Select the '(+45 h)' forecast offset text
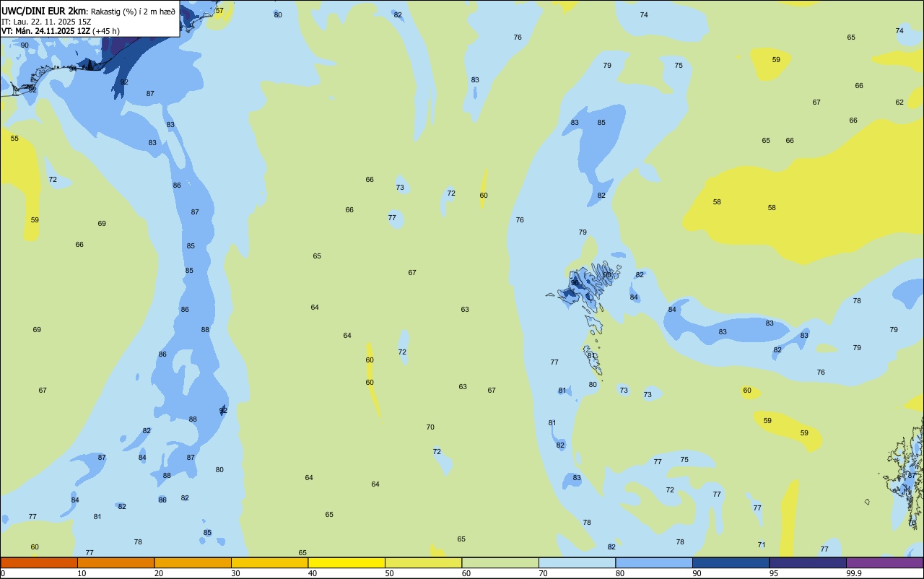 pyautogui.click(x=106, y=31)
